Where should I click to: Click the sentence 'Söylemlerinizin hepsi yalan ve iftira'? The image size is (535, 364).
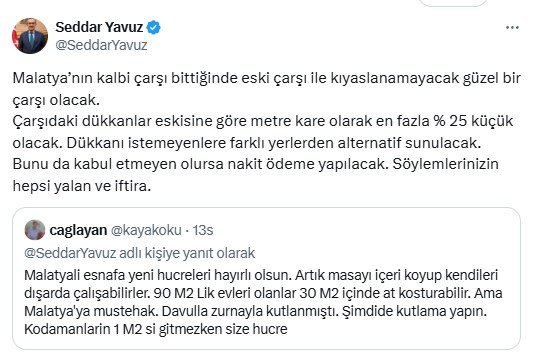(x=256, y=175)
